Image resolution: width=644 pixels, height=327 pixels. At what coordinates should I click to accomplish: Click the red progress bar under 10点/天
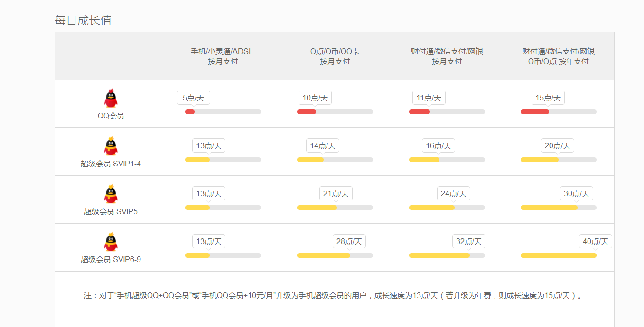click(307, 112)
